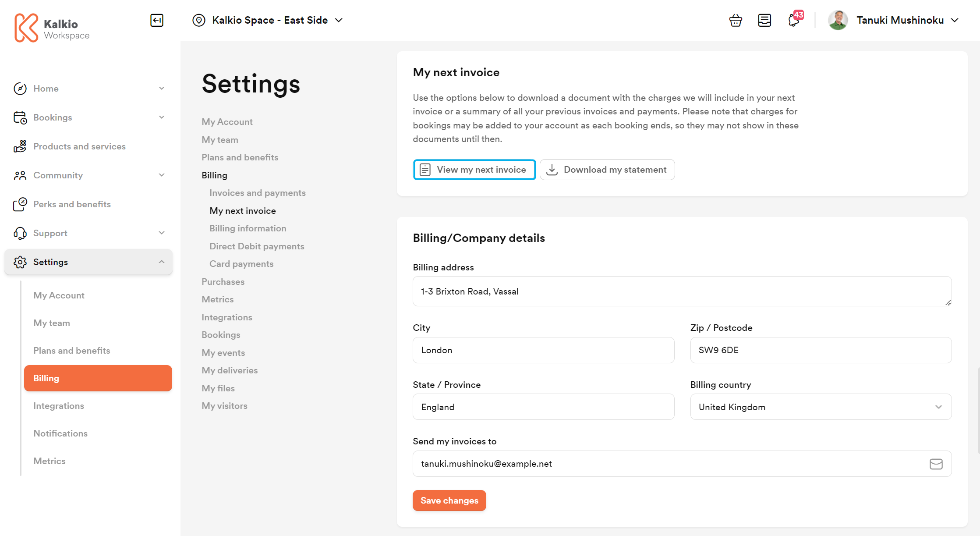Click the Kalkio Workspace logo
This screenshot has height=536, width=980.
coord(52,28)
